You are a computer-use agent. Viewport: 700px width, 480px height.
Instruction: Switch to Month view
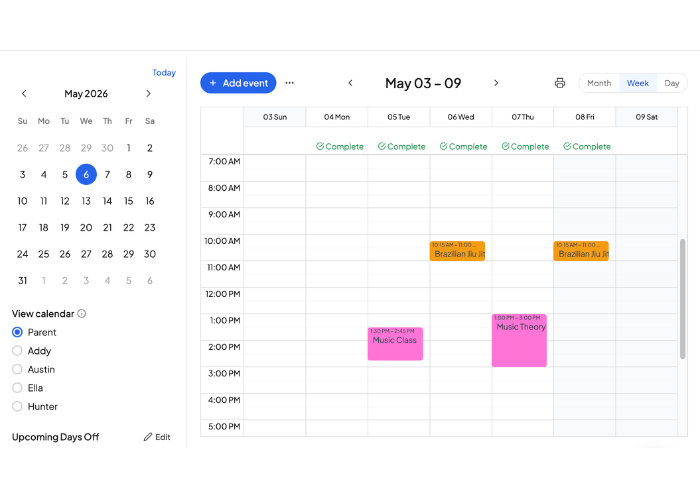click(x=599, y=83)
